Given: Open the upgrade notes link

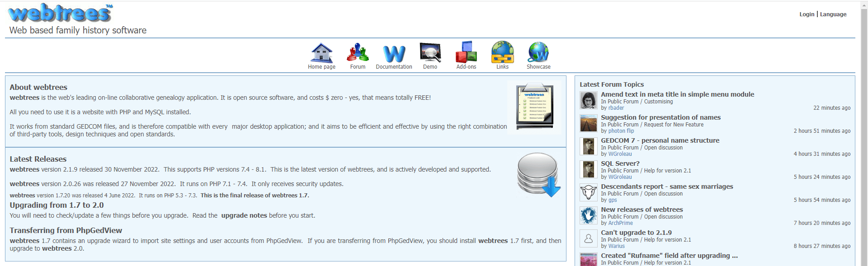Looking at the screenshot, I should click(x=244, y=215).
